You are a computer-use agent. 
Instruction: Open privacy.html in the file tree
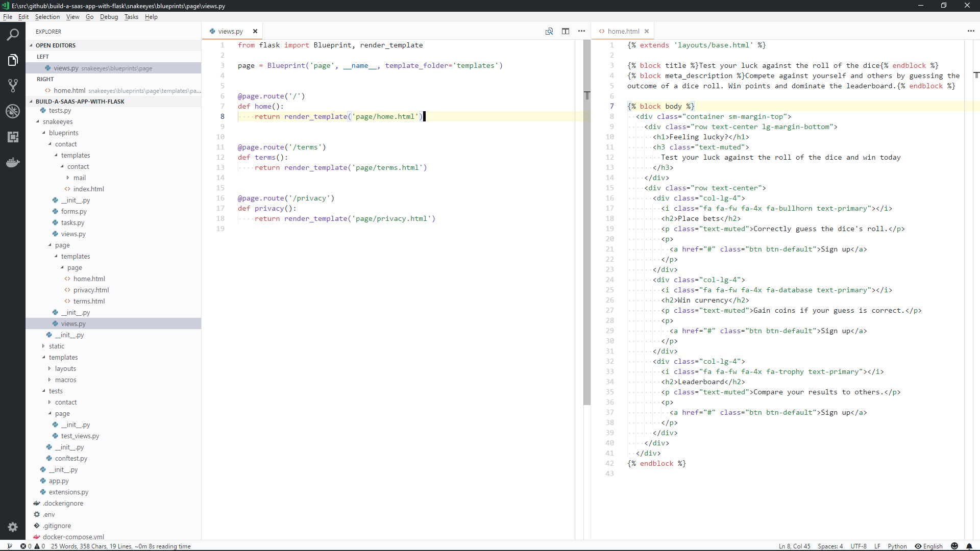tap(91, 290)
